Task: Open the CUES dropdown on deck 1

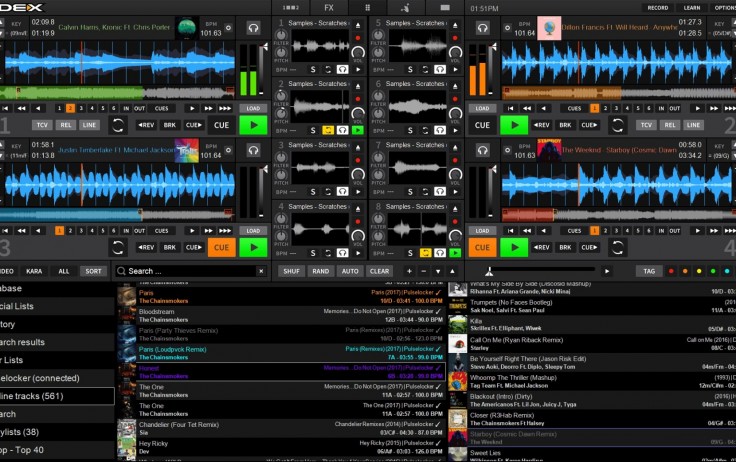Action: point(162,107)
